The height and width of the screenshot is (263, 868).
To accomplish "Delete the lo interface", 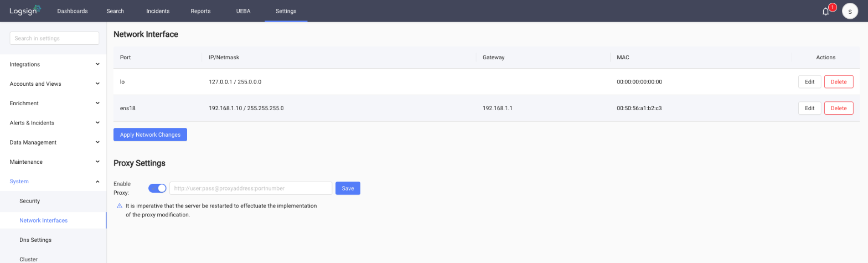I will (x=839, y=81).
